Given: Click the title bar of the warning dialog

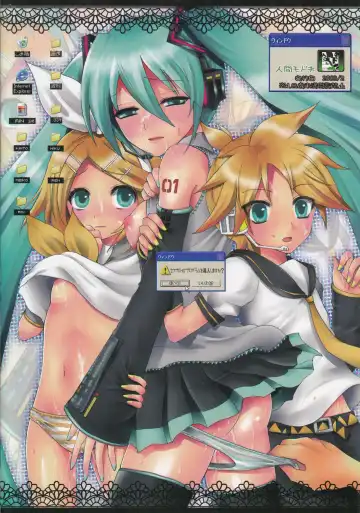Looking at the screenshot, I should 191,257.
